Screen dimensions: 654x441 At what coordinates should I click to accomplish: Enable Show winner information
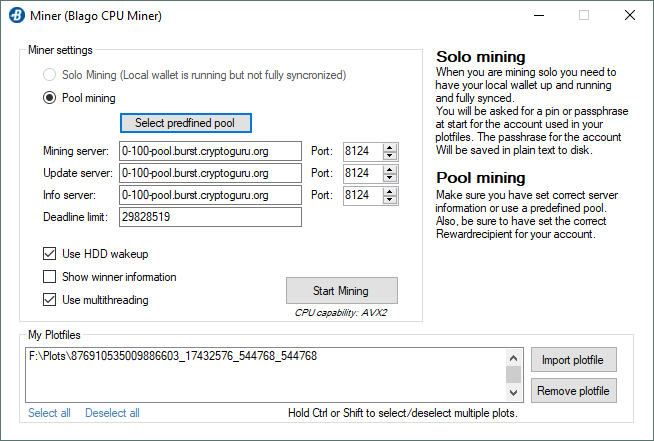[49, 277]
